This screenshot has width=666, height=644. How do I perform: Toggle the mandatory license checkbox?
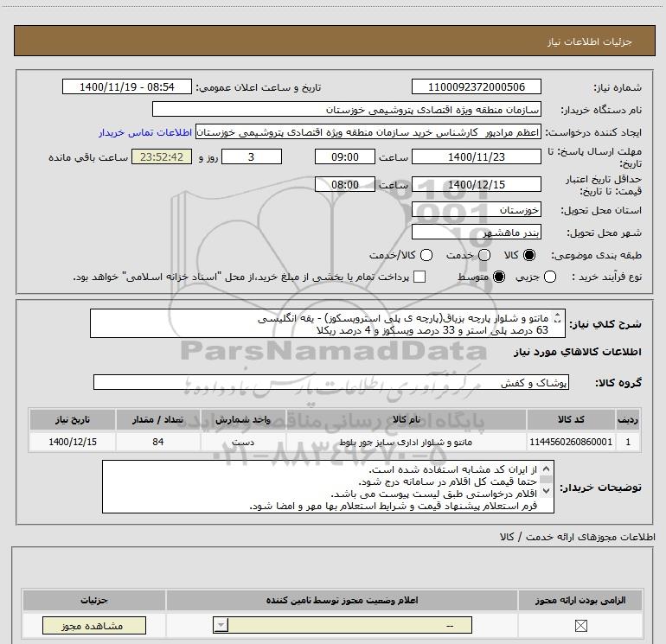580,625
